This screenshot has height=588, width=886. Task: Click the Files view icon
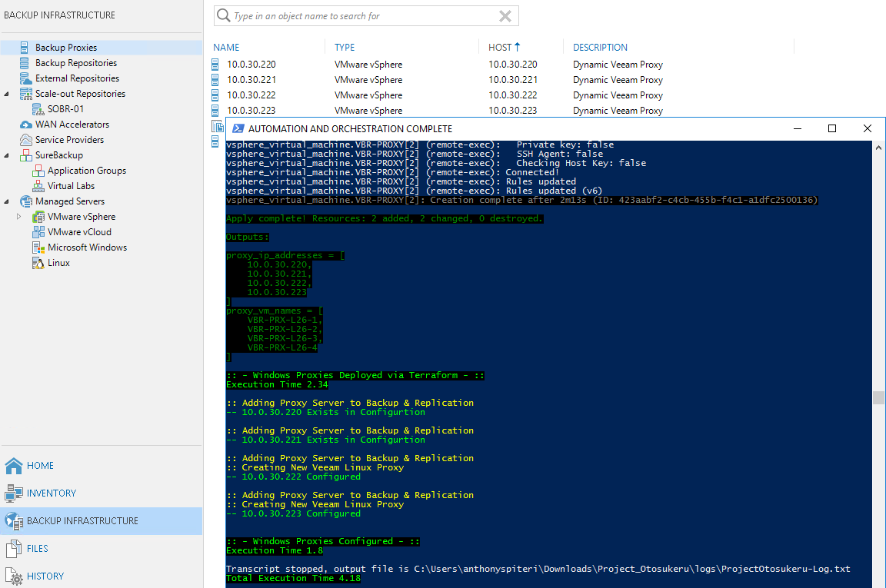[14, 549]
